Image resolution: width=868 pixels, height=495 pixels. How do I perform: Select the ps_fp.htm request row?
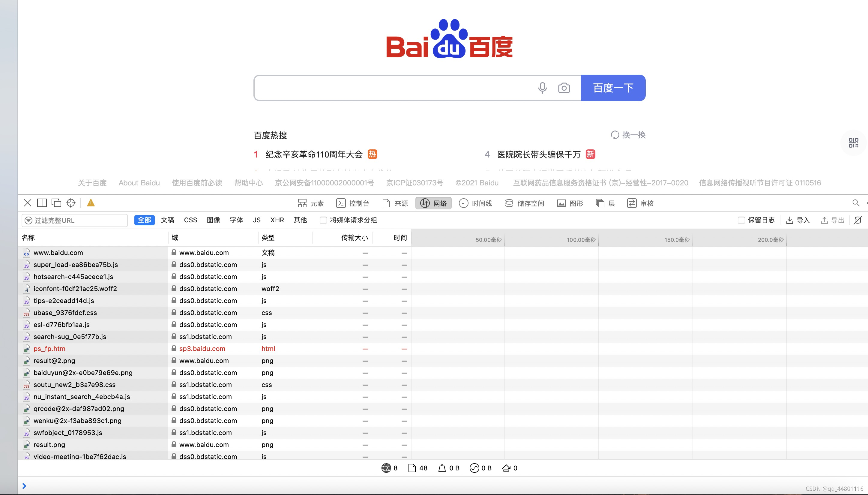coord(49,349)
